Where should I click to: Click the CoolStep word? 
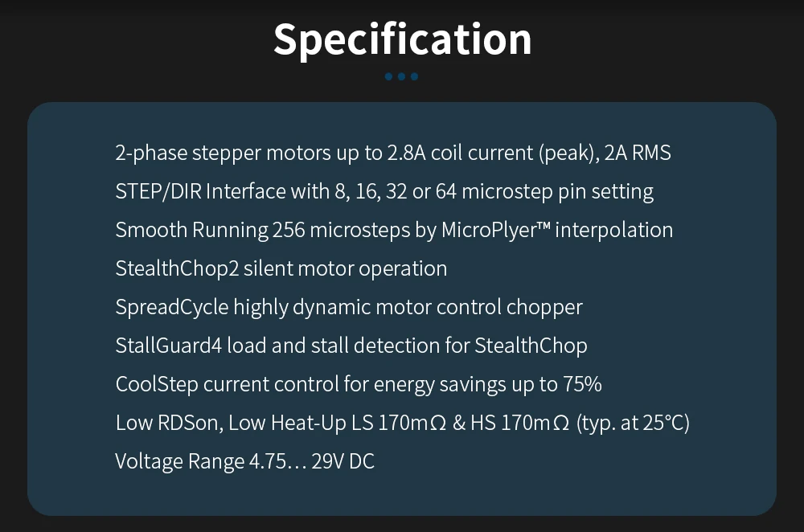coord(157,384)
